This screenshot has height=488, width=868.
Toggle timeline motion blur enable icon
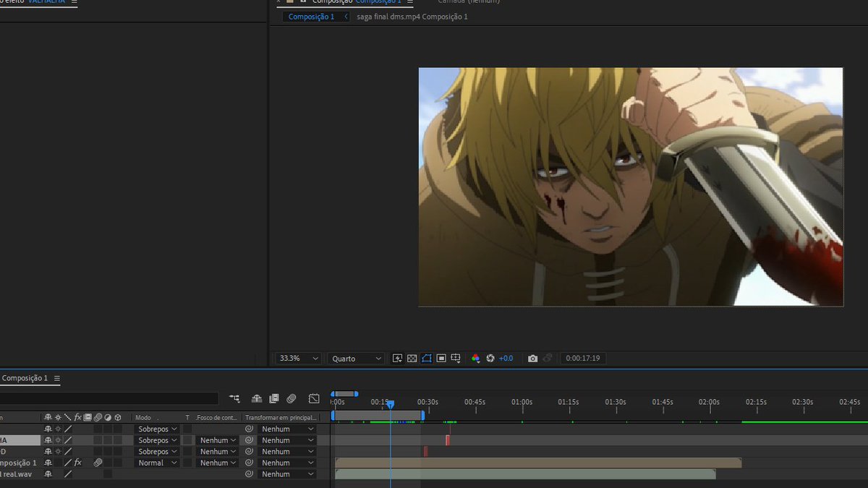click(x=292, y=398)
